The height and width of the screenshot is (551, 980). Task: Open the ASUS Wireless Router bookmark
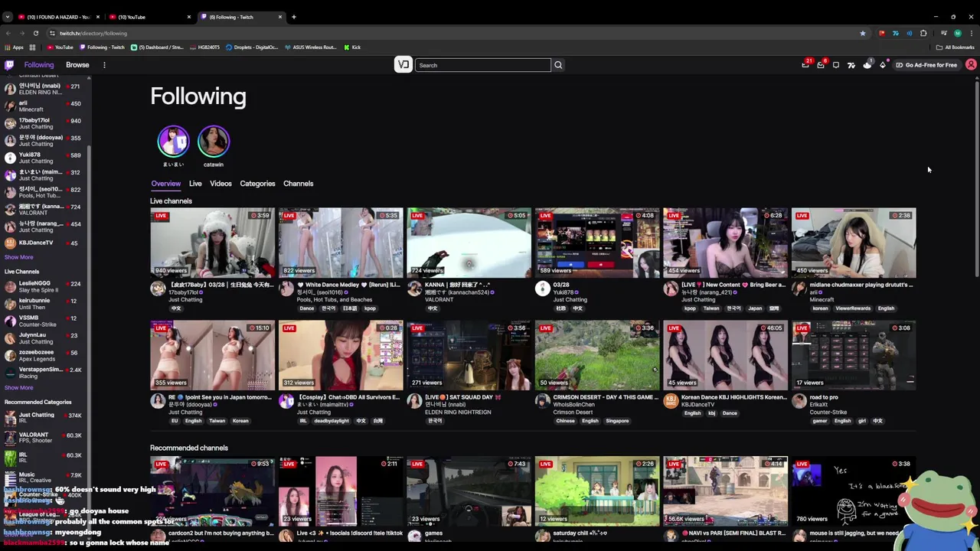tap(310, 47)
